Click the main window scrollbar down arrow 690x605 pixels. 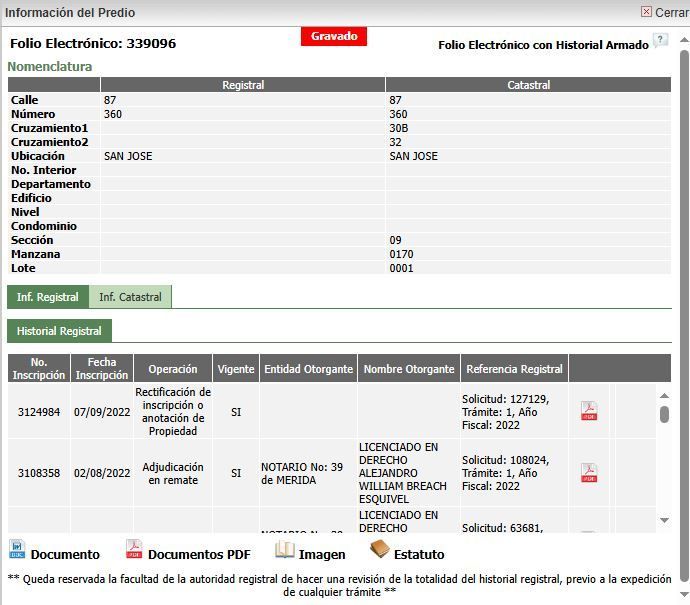point(684,595)
